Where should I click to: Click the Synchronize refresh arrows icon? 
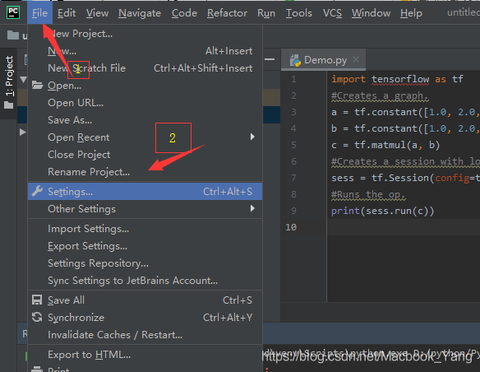[37, 317]
